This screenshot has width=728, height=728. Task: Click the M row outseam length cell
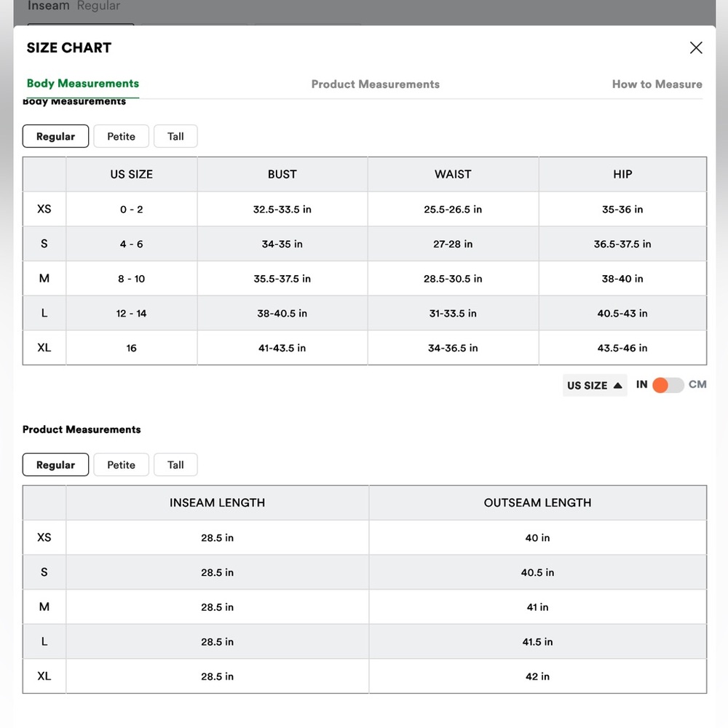[x=538, y=607]
